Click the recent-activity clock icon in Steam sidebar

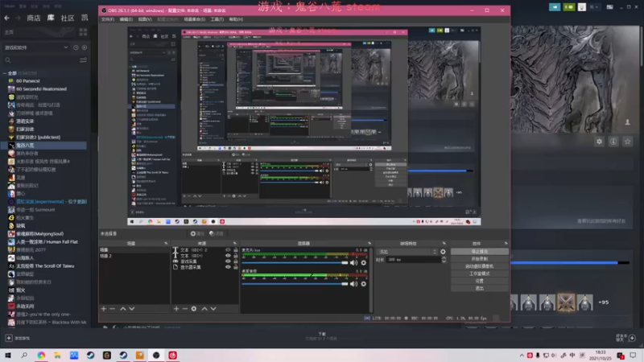point(76,47)
